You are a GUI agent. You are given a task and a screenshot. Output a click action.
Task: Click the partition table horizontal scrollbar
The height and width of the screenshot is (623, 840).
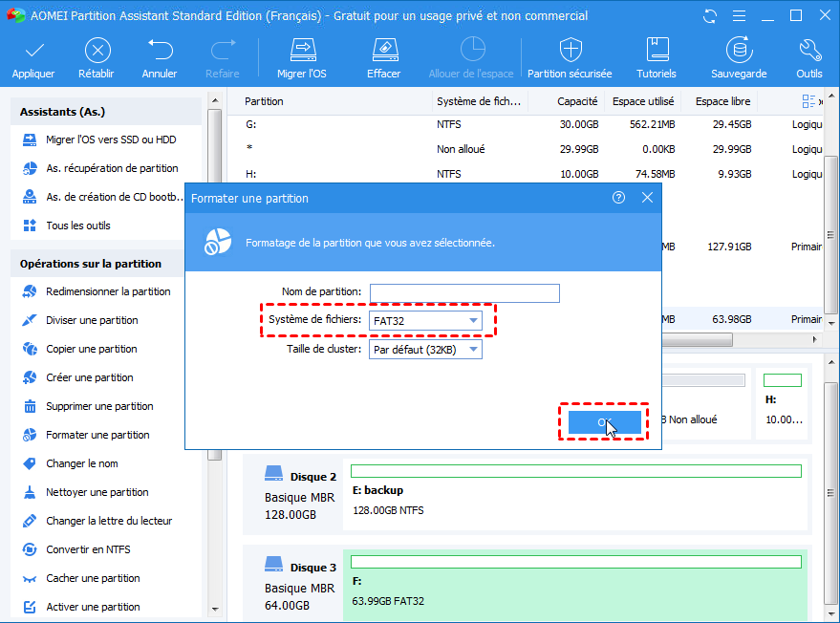pyautogui.click(x=697, y=339)
